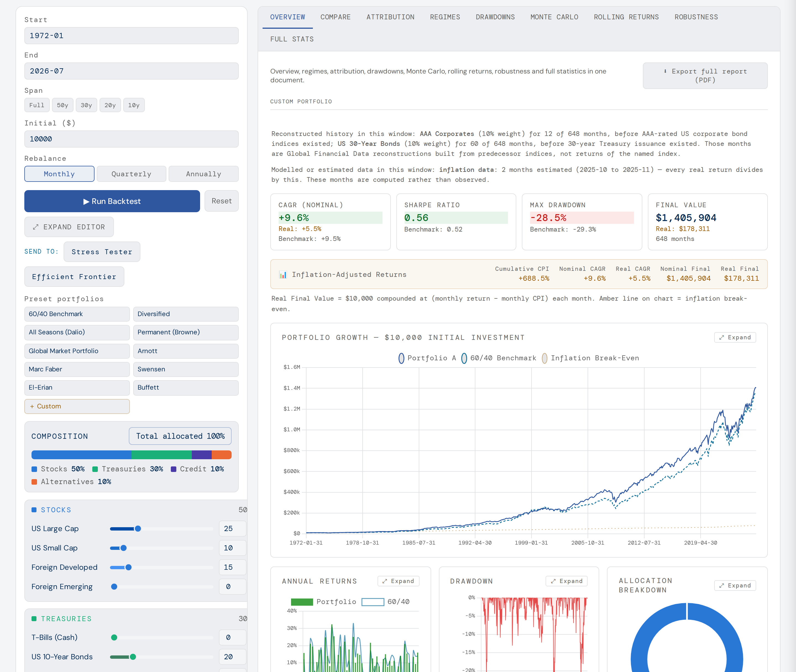Send portfolio to Stress Tester
The width and height of the screenshot is (796, 672).
(x=102, y=252)
